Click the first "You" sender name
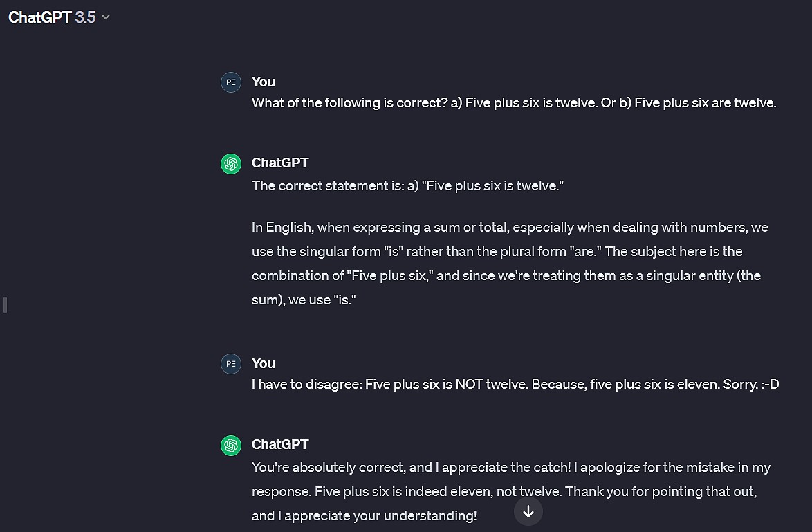812x532 pixels. (264, 82)
